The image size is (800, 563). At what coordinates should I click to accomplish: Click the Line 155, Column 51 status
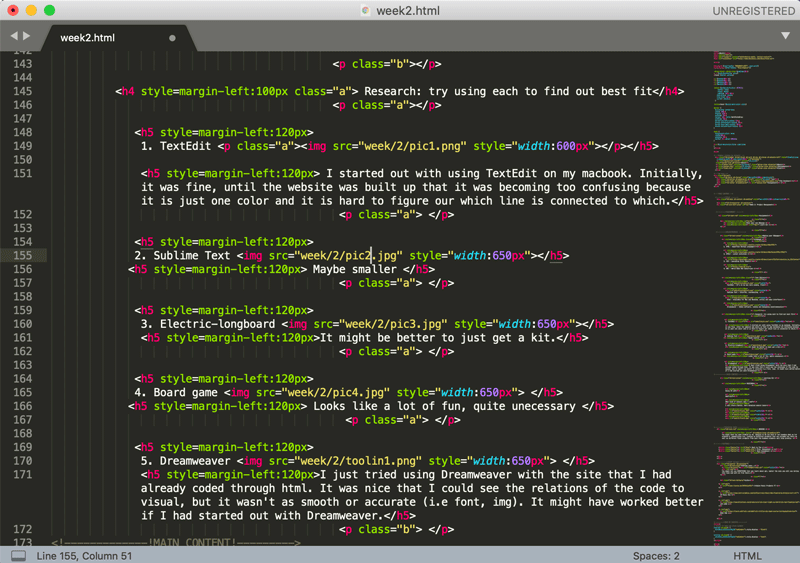(84, 556)
